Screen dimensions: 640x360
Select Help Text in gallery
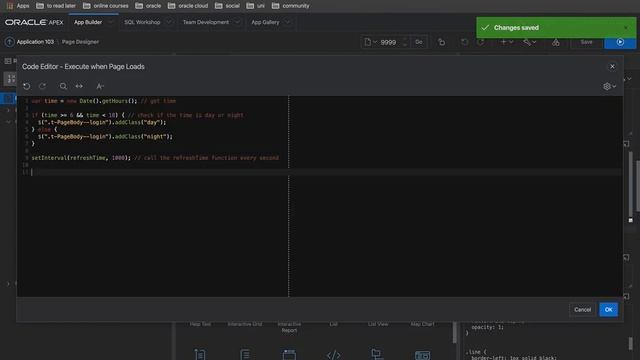200,324
